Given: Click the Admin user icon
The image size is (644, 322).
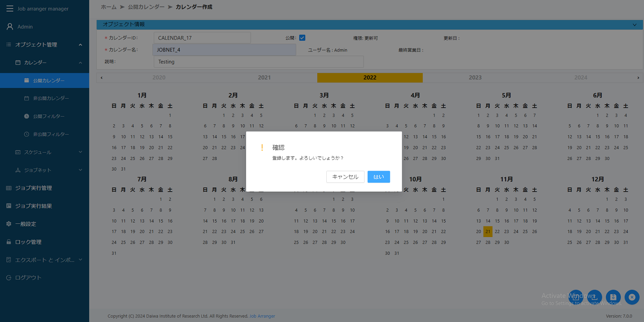Looking at the screenshot, I should 9,27.
